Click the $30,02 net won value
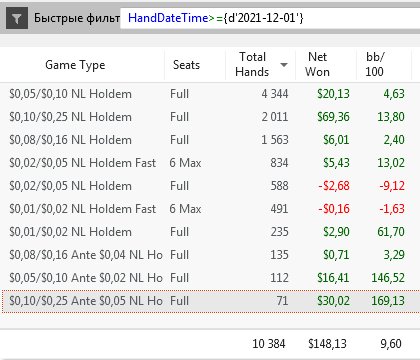The width and height of the screenshot is (420, 360). click(x=333, y=301)
